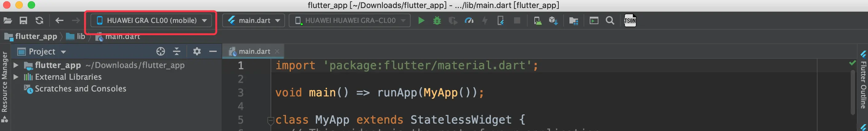The image size is (868, 131).
Task: Expand the External Libraries tree node
Action: point(15,77)
